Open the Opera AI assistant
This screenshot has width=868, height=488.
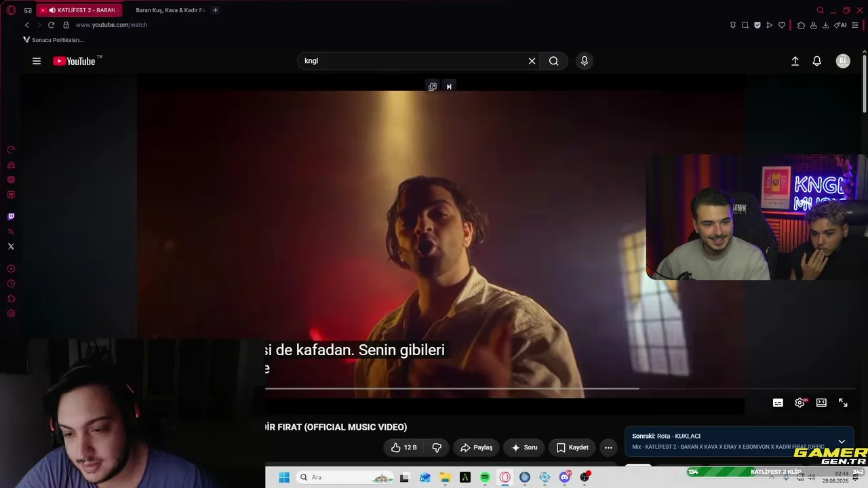841,25
